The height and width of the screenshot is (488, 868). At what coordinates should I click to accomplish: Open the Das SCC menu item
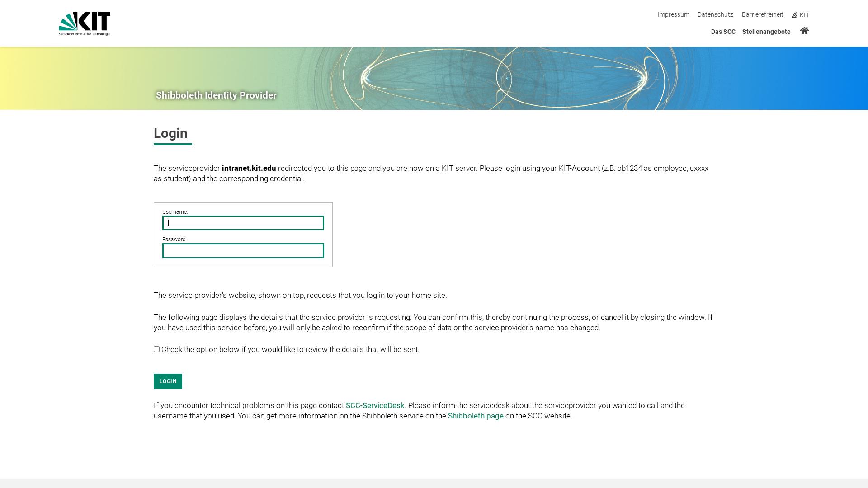tap(723, 32)
